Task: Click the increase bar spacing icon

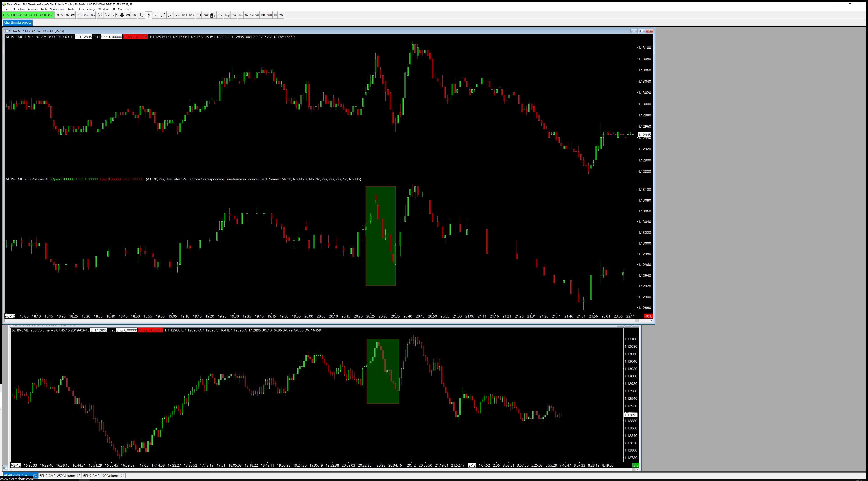Action: [100, 15]
